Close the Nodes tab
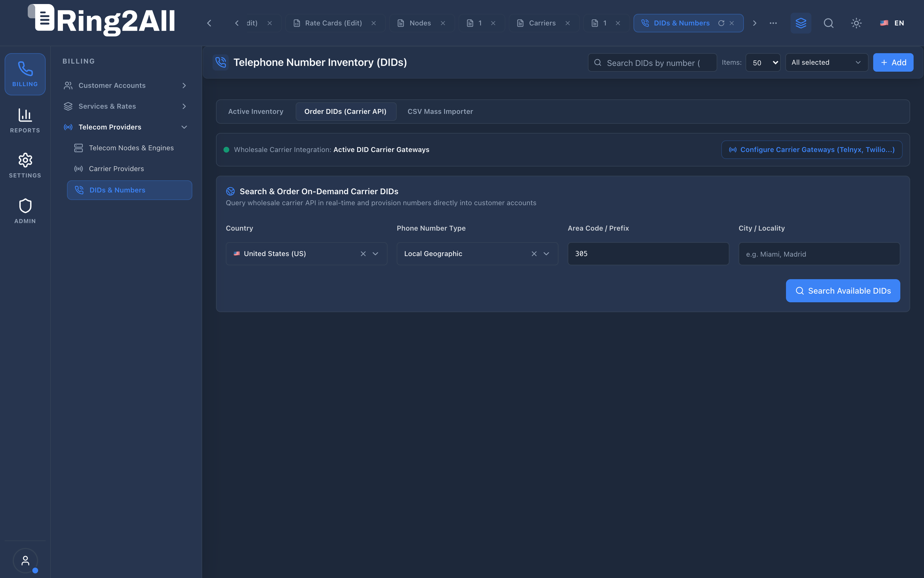Viewport: 924px width, 578px height. 443,23
